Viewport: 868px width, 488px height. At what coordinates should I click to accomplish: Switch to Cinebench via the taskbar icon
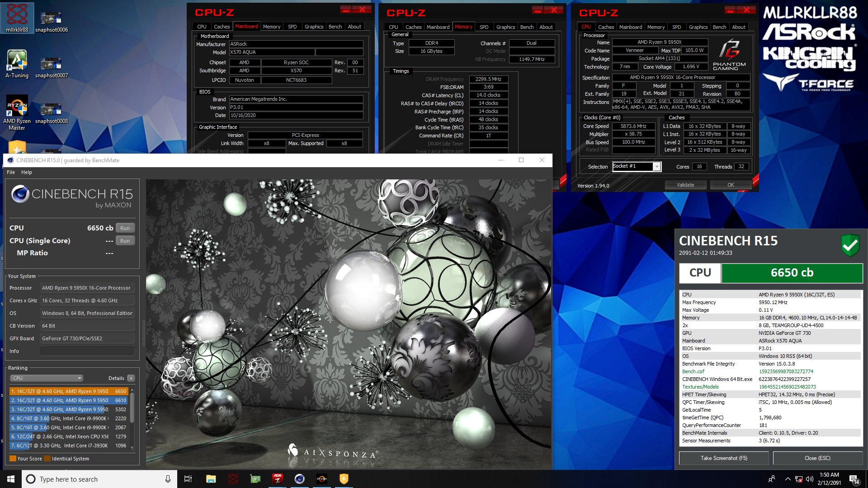[x=300, y=479]
